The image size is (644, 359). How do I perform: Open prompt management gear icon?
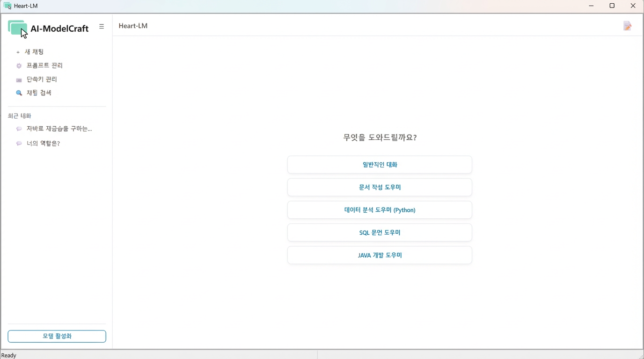[19, 66]
